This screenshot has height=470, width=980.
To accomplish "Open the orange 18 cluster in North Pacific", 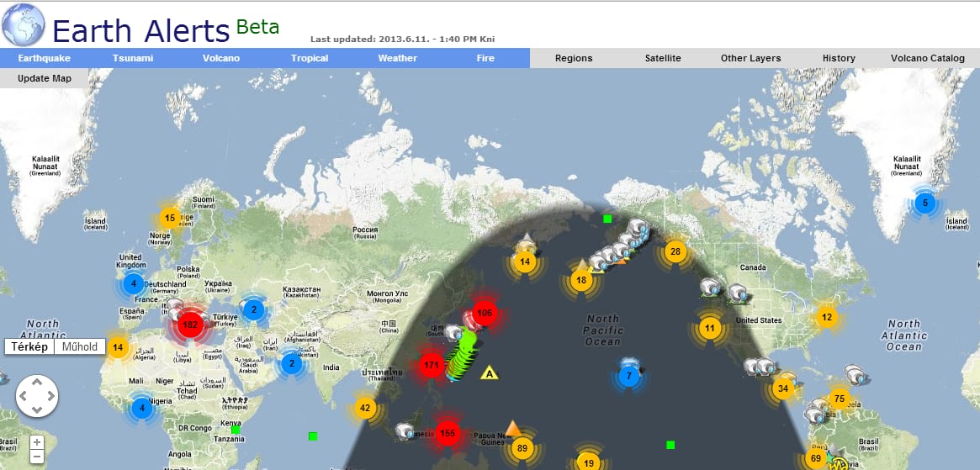I will point(581,280).
